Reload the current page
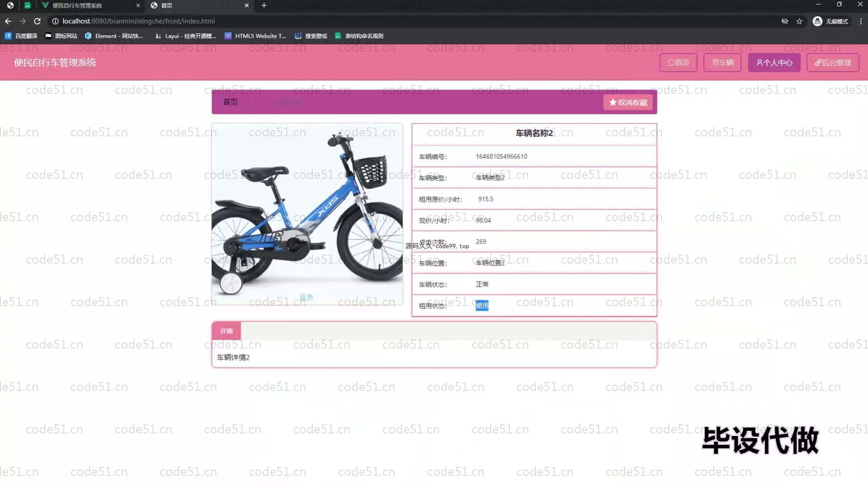The image size is (868, 485). (x=37, y=21)
